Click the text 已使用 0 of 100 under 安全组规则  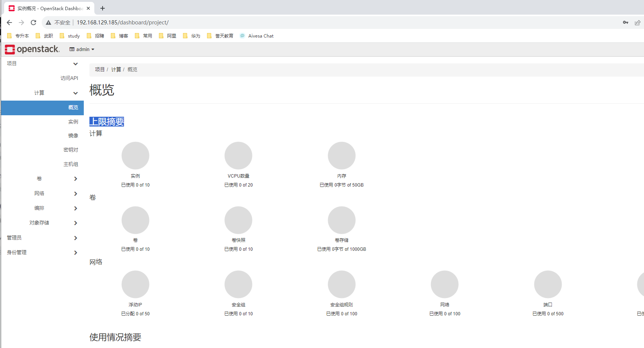coord(342,314)
